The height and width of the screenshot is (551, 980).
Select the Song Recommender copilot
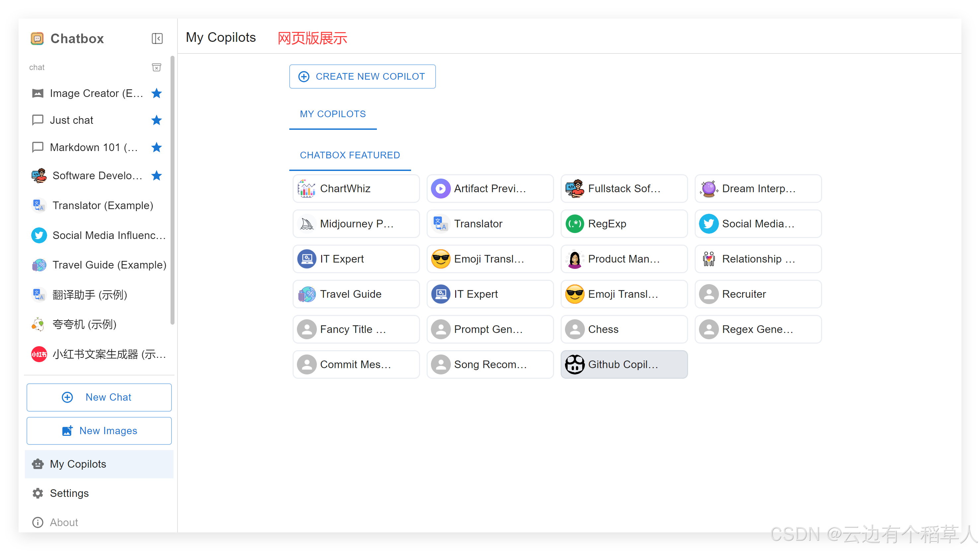(490, 364)
